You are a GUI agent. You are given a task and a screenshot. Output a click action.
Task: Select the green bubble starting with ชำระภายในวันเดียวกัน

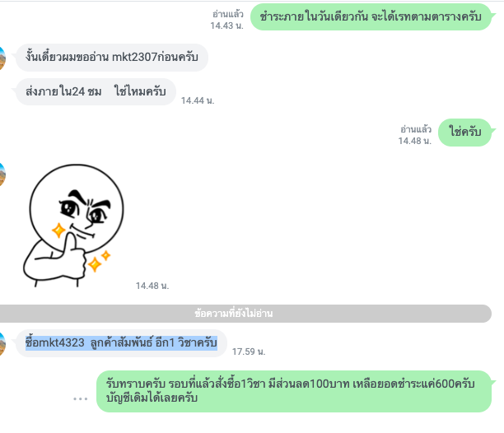click(x=371, y=16)
